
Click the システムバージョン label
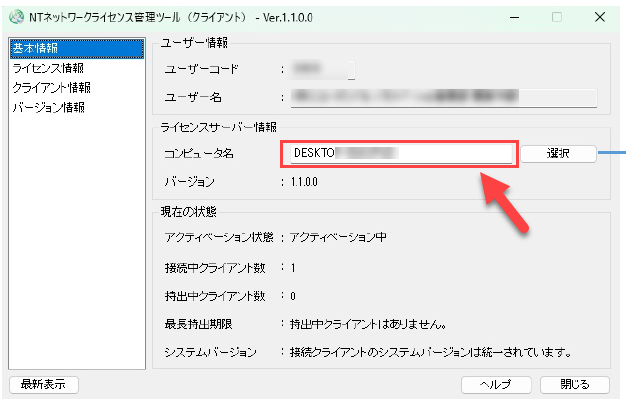210,352
